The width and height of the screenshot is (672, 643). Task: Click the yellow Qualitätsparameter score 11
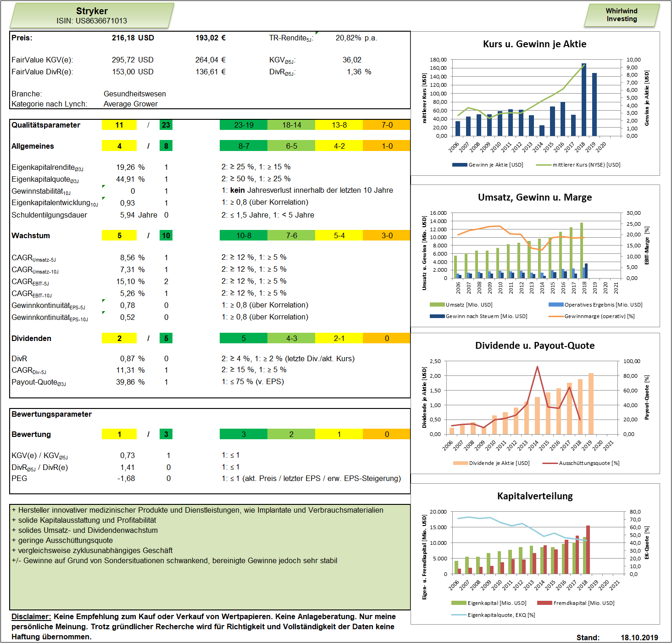point(119,125)
